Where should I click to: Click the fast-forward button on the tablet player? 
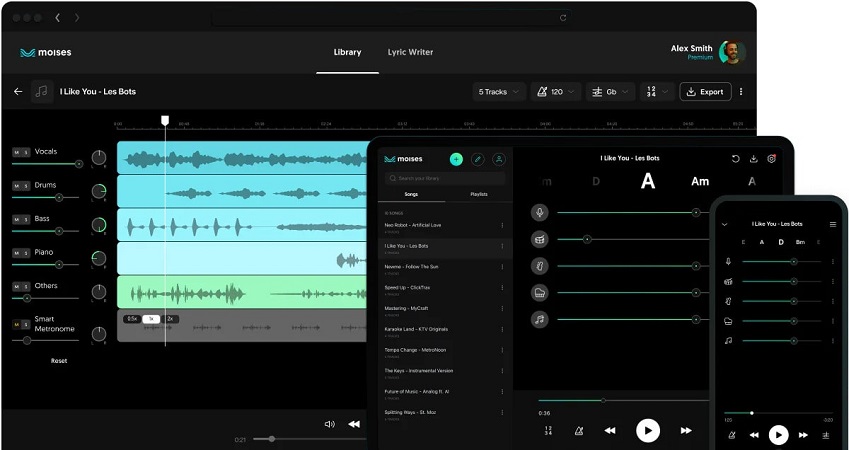point(686,431)
